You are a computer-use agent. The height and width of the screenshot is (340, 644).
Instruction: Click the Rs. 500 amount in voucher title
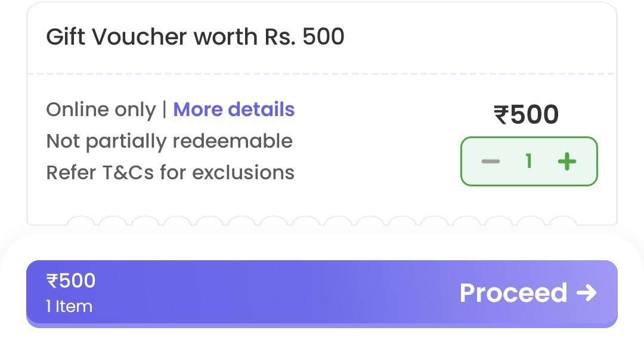(x=304, y=37)
